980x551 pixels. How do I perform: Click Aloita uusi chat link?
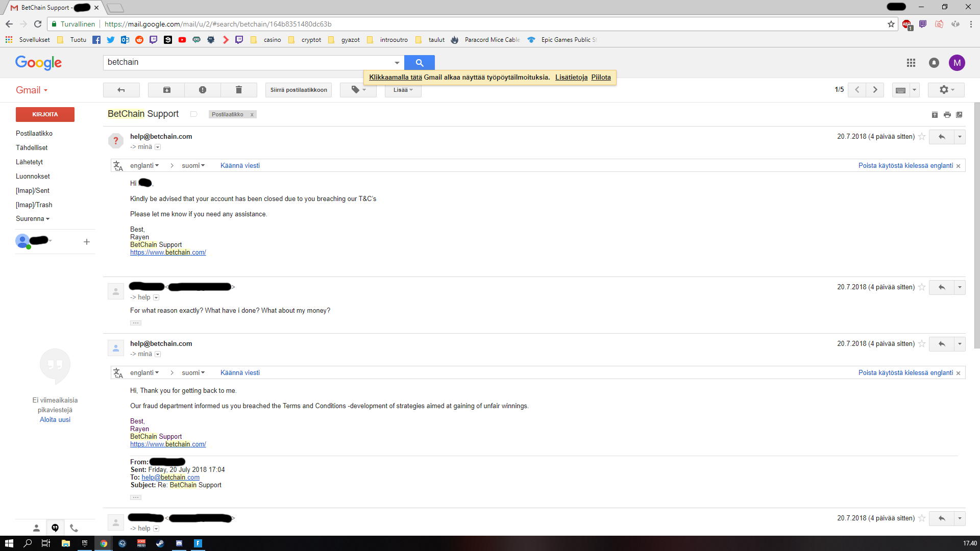[x=55, y=420]
